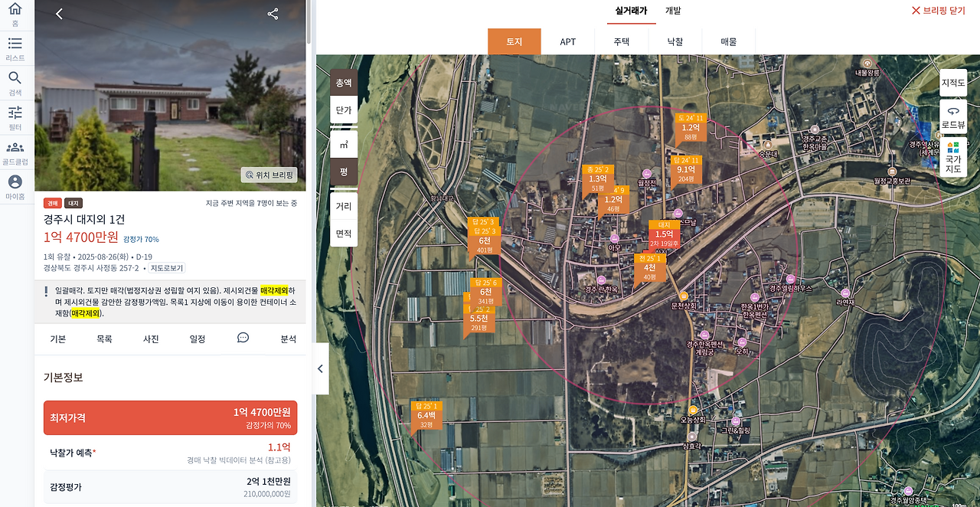Click the red 대지 1.5억 auction marker
This screenshot has width=980, height=507.
tap(664, 234)
